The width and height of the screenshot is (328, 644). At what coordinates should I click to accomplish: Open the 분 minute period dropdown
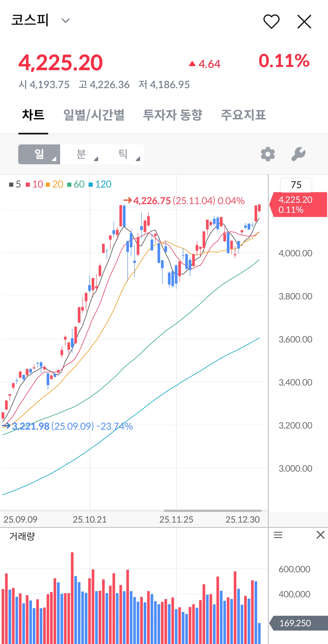point(82,154)
